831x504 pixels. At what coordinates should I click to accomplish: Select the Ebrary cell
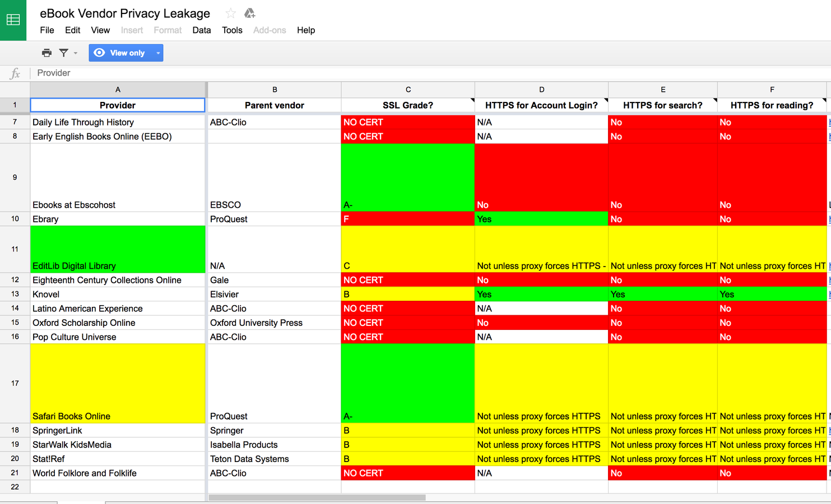point(118,219)
